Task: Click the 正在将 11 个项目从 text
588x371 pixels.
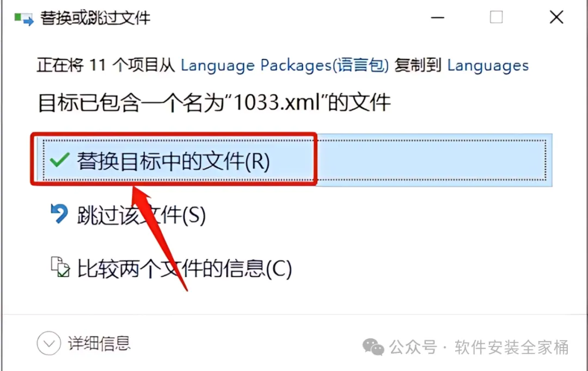Action: [106, 65]
